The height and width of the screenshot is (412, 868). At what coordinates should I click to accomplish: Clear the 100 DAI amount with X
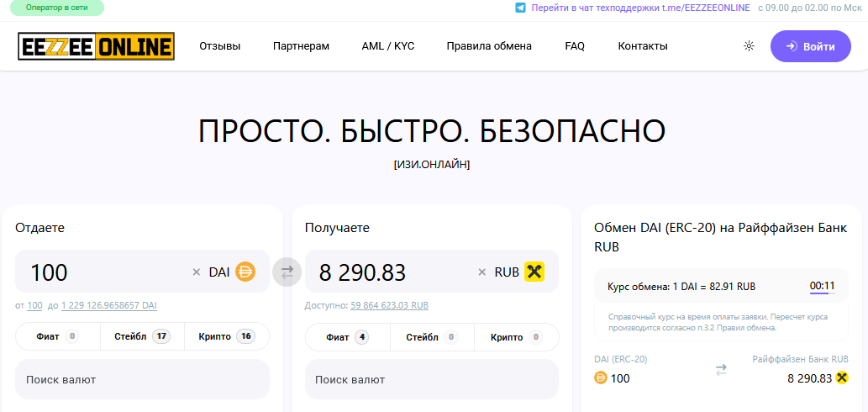coord(197,272)
